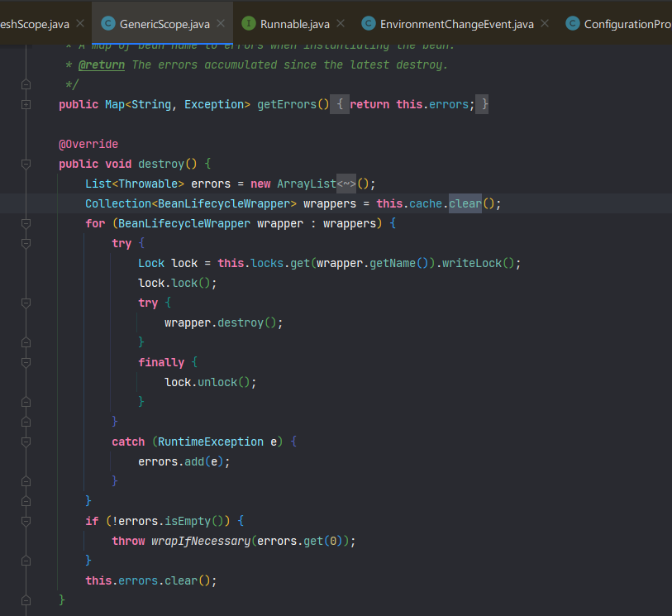Collapse the for loop block in gutter
Image resolution: width=672 pixels, height=616 pixels.
pos(26,223)
